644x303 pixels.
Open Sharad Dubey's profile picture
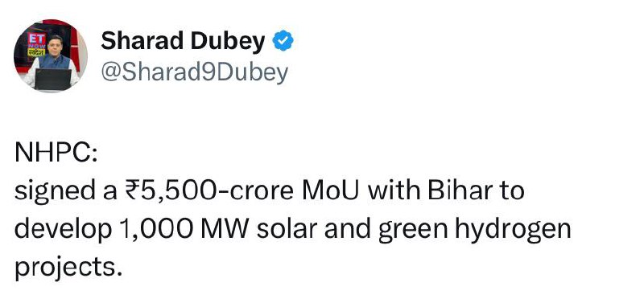51,55
